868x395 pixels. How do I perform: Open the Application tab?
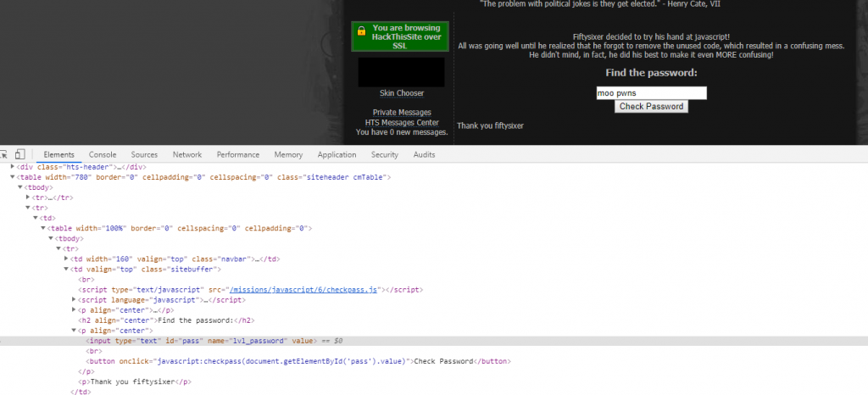pyautogui.click(x=337, y=155)
